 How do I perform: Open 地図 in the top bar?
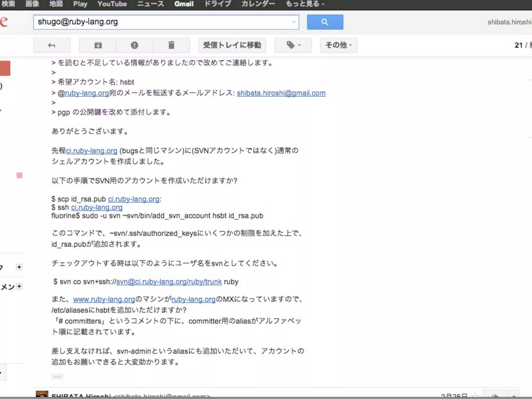pyautogui.click(x=56, y=4)
